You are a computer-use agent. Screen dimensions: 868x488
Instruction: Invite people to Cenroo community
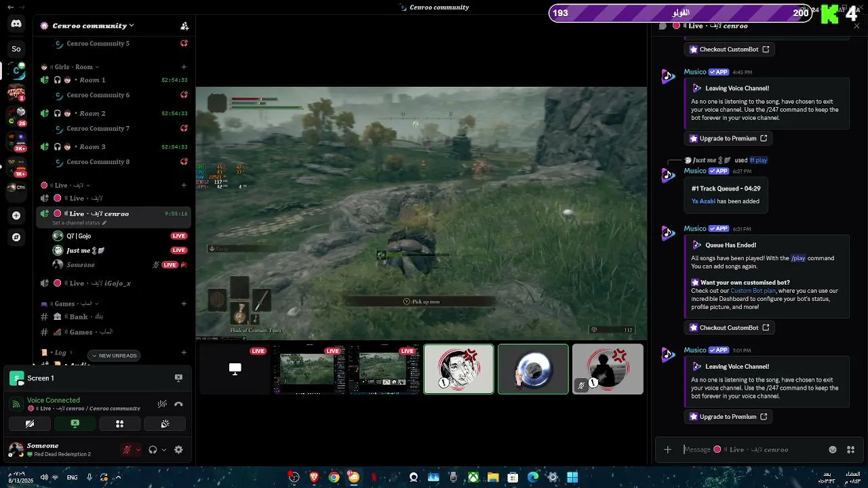click(x=184, y=26)
